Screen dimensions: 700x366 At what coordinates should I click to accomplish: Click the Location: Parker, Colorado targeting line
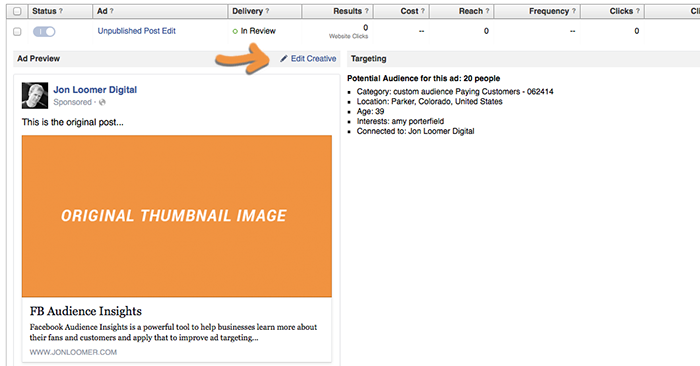[429, 101]
